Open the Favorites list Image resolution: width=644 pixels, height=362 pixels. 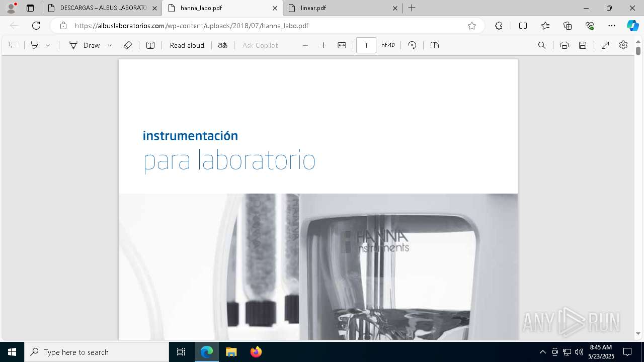coord(545,26)
